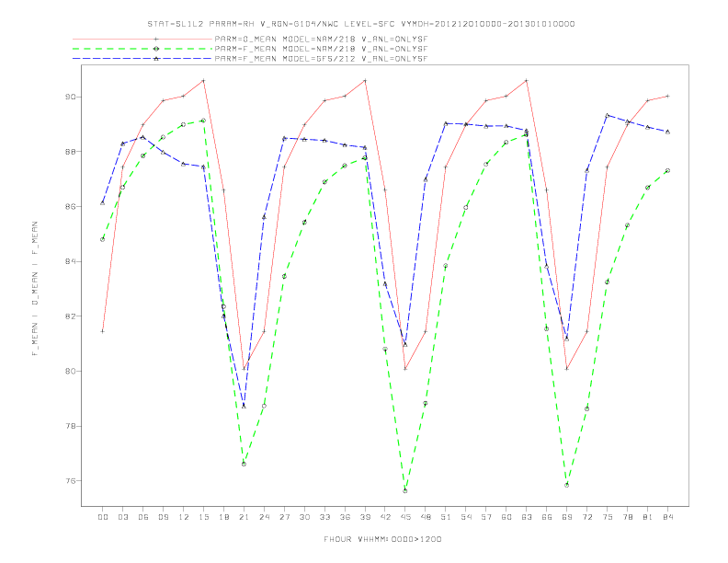This screenshot has height=563, width=728.
Task: Click green circle data point at hour 69 minimum
Action: click(x=567, y=486)
